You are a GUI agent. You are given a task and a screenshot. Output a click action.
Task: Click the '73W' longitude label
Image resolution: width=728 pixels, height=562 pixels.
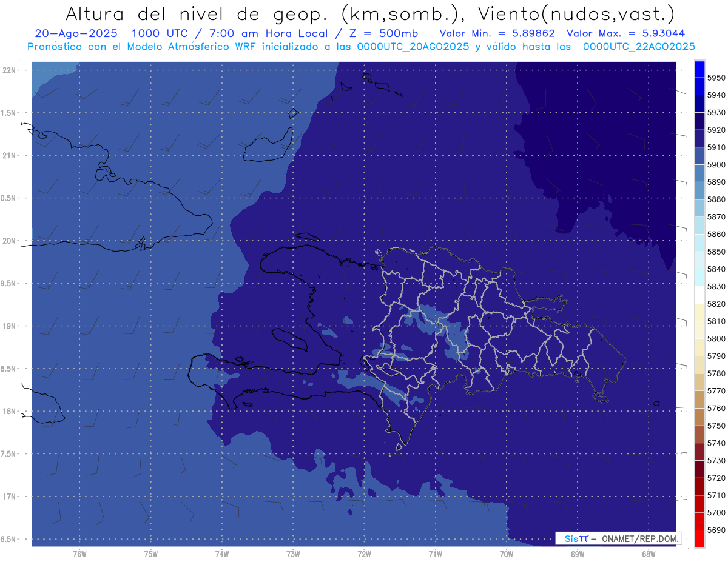coord(293,554)
